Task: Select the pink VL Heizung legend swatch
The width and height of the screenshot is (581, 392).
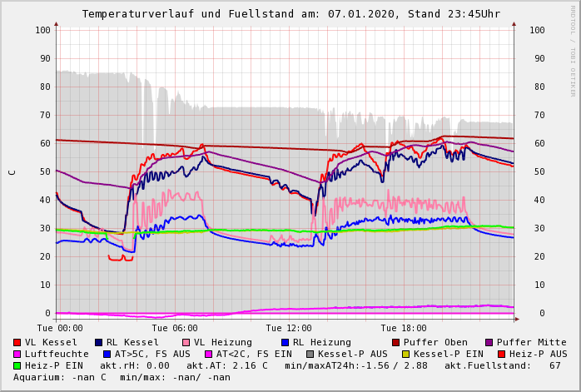Action: (186, 343)
